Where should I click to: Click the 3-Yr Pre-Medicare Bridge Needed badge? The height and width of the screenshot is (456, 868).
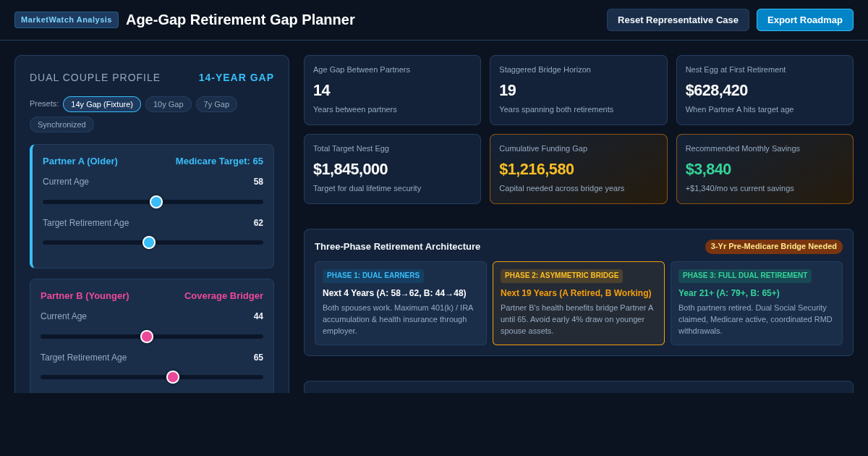click(x=774, y=247)
